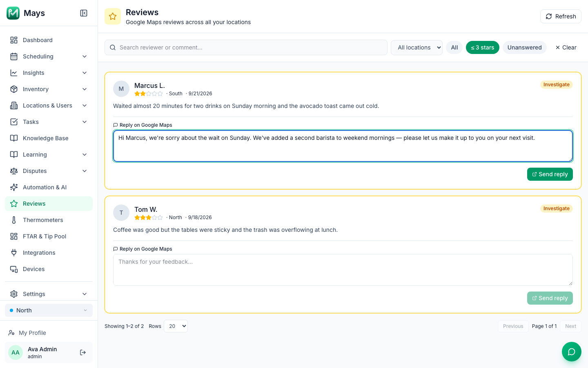Open Dashboard from the sidebar
This screenshot has height=368, width=588.
[49, 40]
